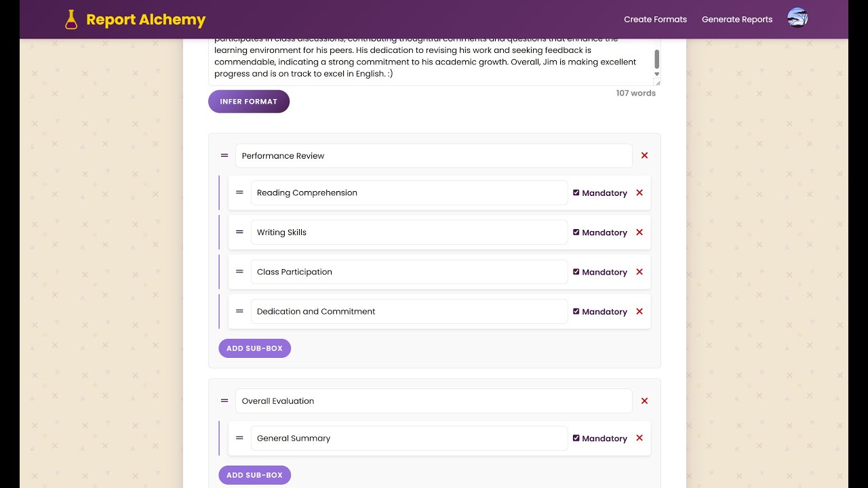Viewport: 868px width, 488px height.
Task: Uncheck Mandatory for Writing Skills
Action: click(x=576, y=232)
